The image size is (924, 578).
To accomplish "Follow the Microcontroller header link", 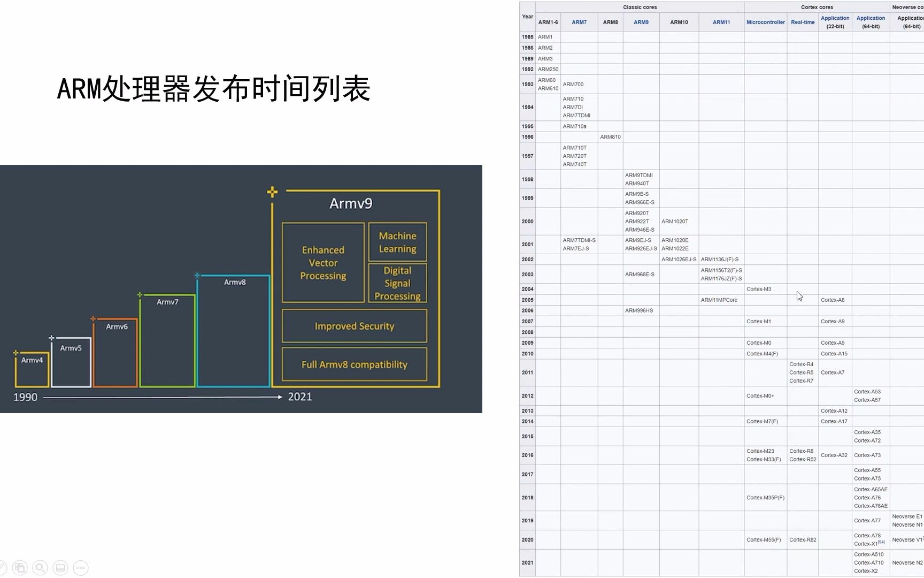I will (x=766, y=22).
